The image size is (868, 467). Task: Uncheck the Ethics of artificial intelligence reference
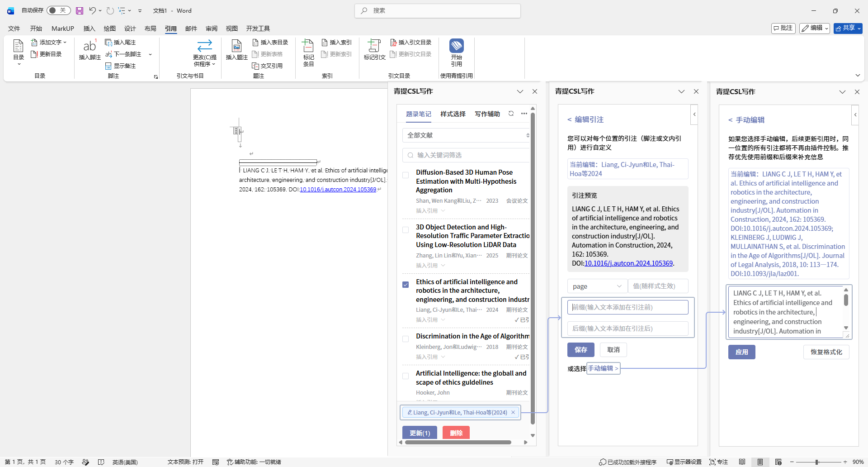click(406, 285)
